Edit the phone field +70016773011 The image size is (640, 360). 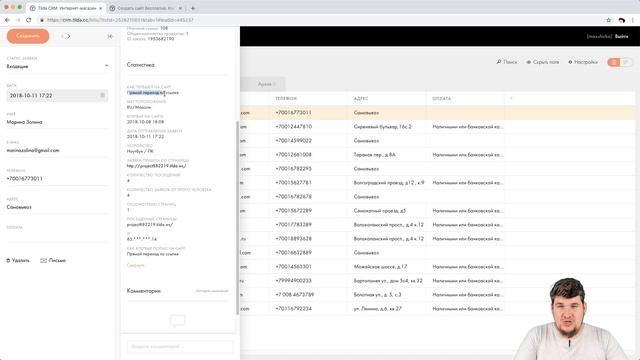point(57,179)
